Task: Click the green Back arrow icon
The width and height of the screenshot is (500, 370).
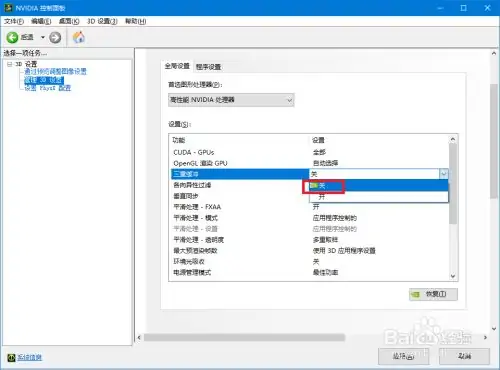Action: click(x=12, y=37)
